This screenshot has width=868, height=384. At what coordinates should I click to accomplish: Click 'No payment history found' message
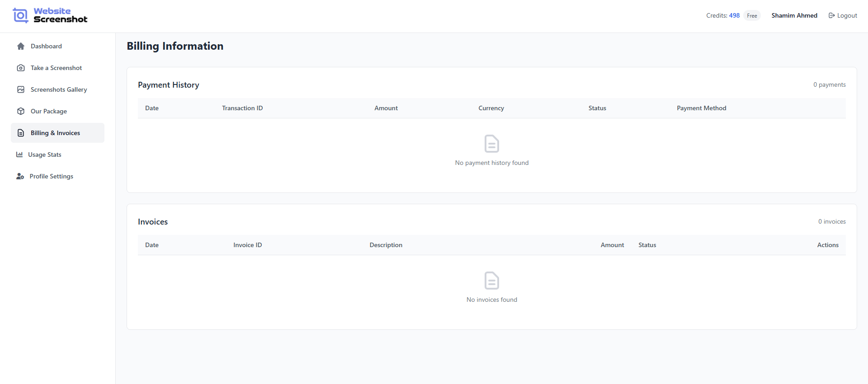coord(492,163)
